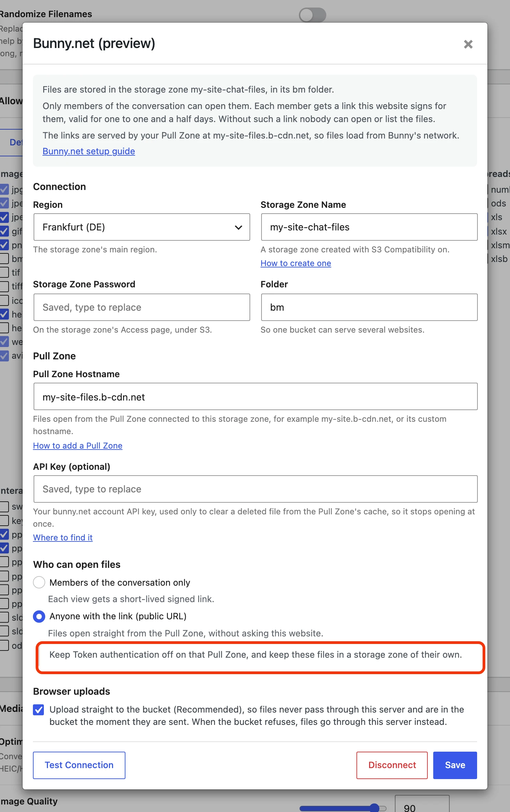This screenshot has width=510, height=812.
Task: Click the Test Connection button
Action: 79,765
